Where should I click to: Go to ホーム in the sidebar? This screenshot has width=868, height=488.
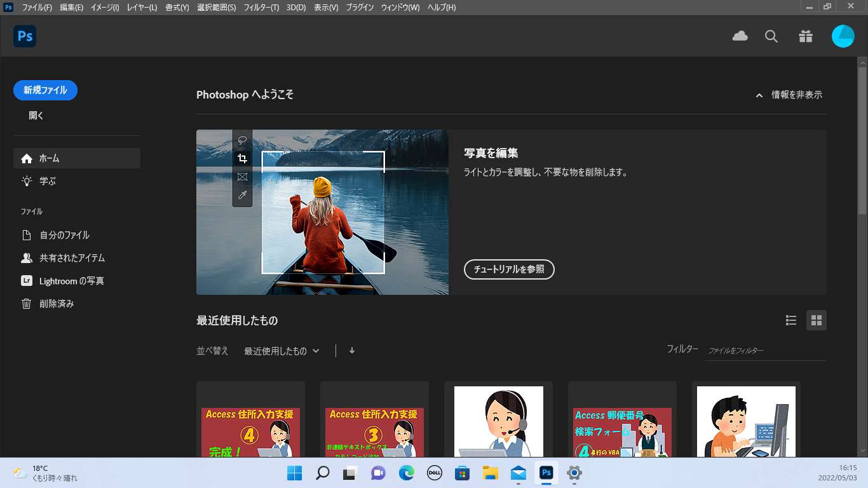click(x=77, y=158)
